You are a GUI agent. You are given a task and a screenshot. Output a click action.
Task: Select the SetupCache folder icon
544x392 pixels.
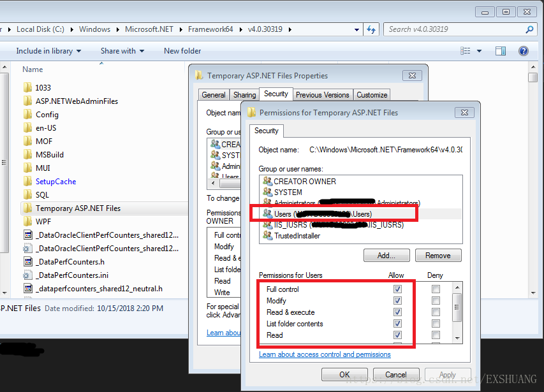[28, 181]
